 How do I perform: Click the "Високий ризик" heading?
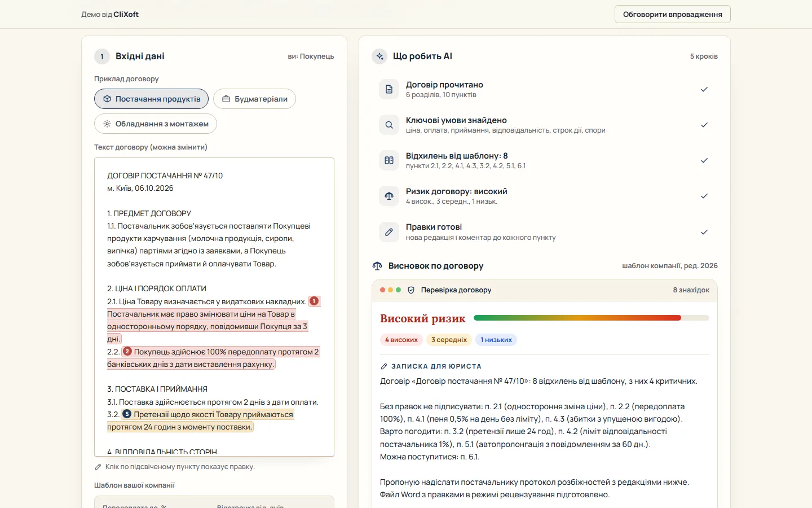click(x=423, y=318)
